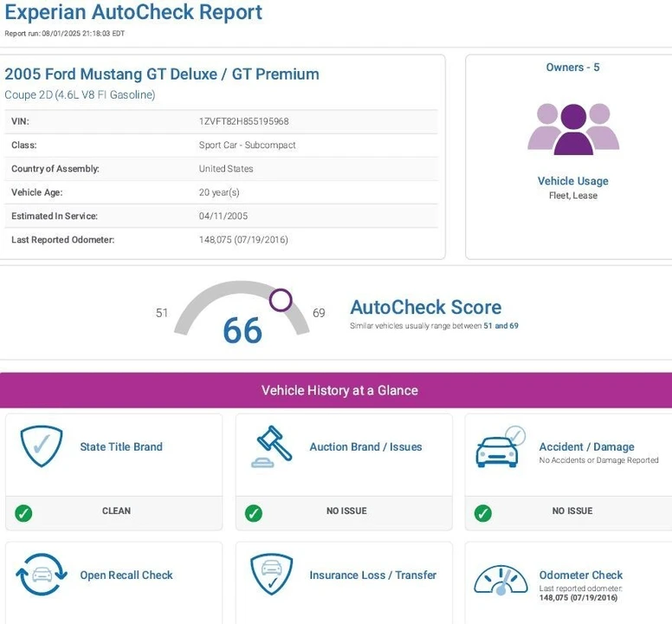Screen dimensions: 672x624
Task: Click the Insurance Loss / Transfer title
Action: pos(373,575)
